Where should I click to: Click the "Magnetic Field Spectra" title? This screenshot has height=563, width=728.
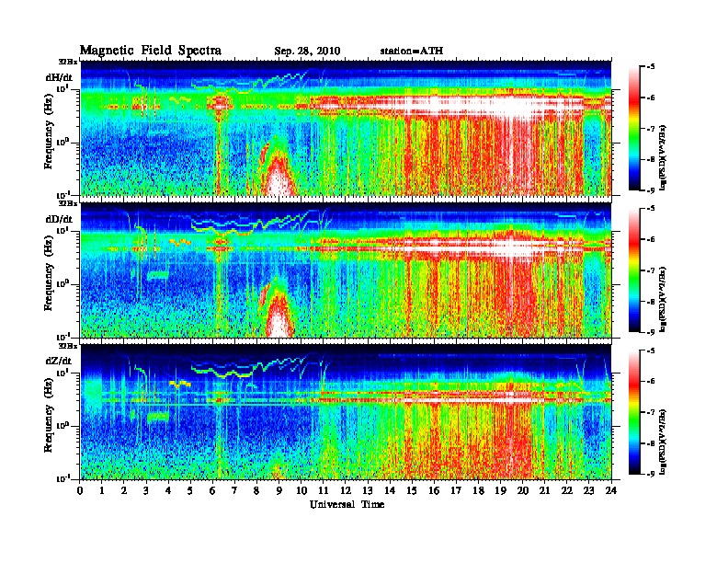click(151, 51)
